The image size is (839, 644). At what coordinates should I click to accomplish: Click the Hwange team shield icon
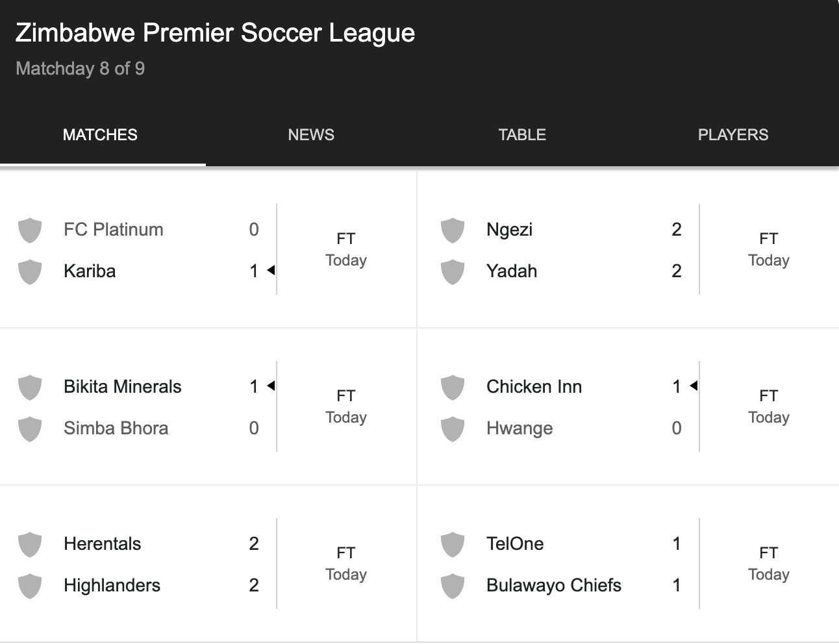(x=453, y=428)
